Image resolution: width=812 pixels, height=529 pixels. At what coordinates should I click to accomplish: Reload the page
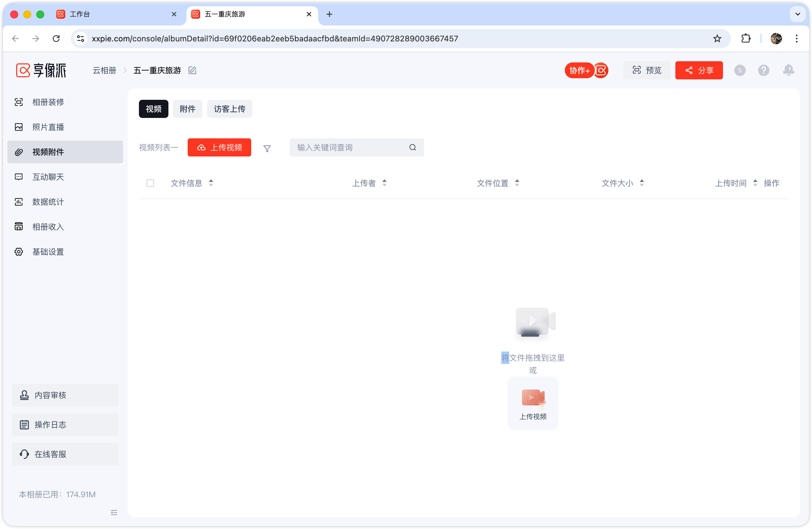coord(56,39)
